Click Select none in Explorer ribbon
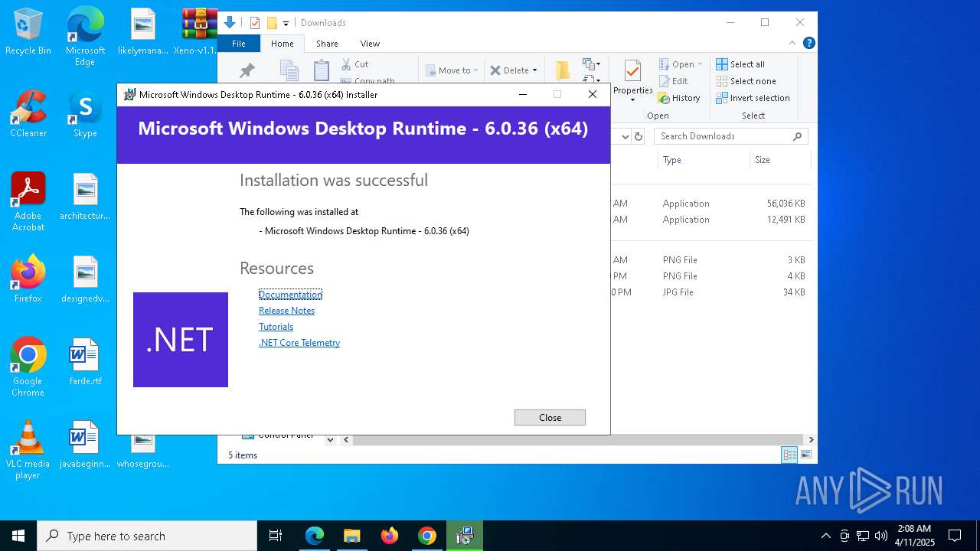 (746, 81)
